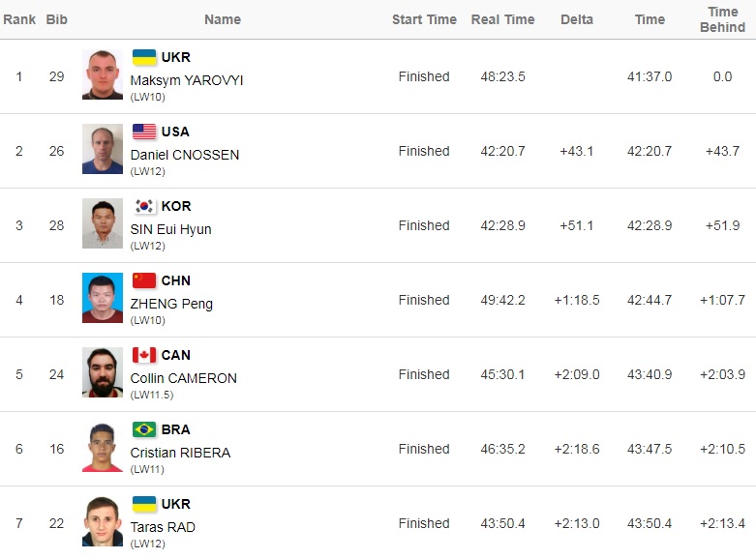Open Collin Cameron's athlete photo
756x559 pixels.
[103, 373]
